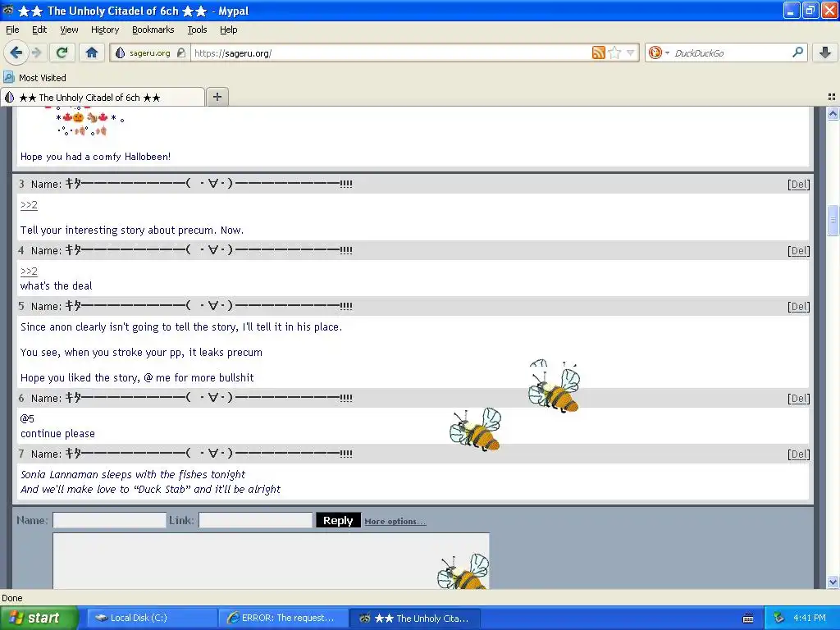The image size is (840, 630).
Task: Open the Downloads arrow button
Action: (825, 52)
